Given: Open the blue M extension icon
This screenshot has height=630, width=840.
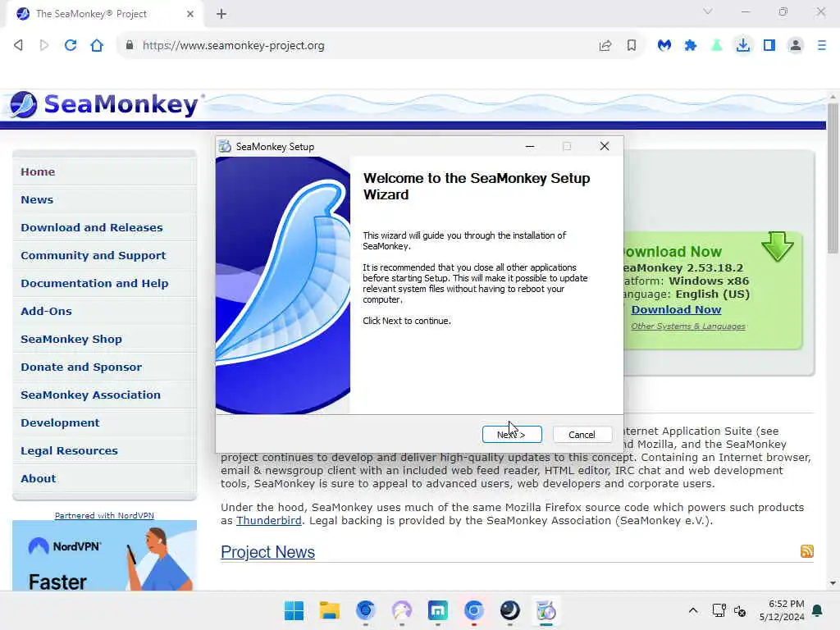Looking at the screenshot, I should (664, 46).
